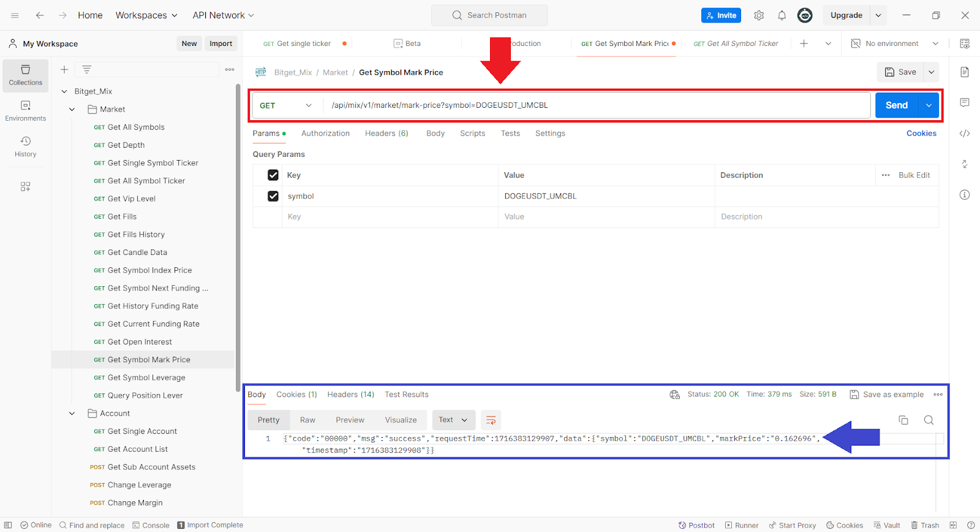Click the Import button
The width and height of the screenshot is (980, 532).
(x=221, y=44)
